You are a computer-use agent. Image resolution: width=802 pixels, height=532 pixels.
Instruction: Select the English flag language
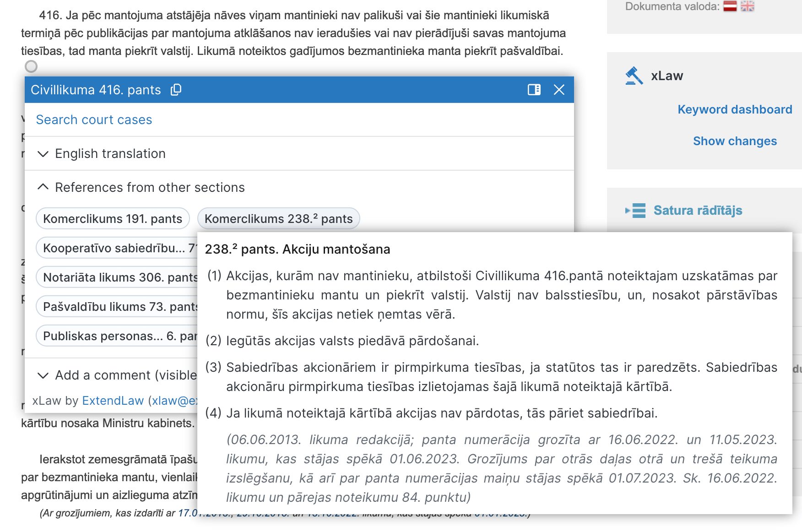(748, 6)
